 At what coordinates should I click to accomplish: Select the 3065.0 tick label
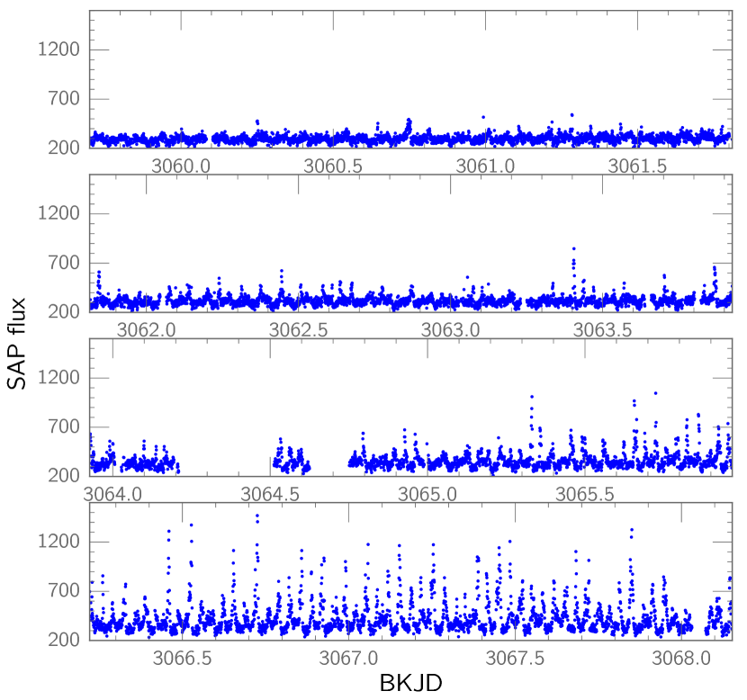tap(427, 494)
